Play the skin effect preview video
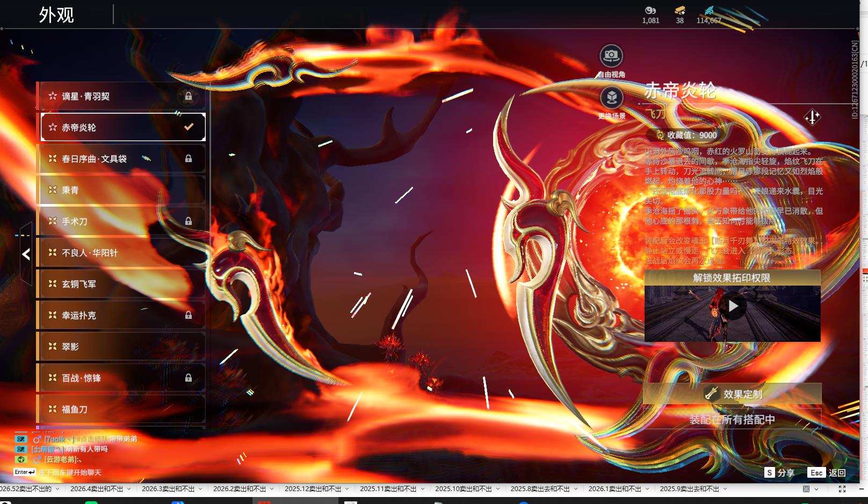 pos(733,306)
